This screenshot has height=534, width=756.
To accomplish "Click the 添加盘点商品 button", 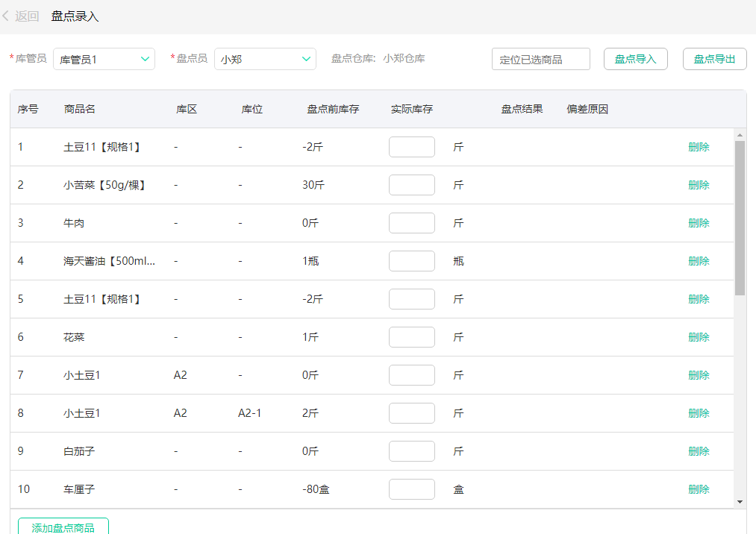I will click(63, 527).
